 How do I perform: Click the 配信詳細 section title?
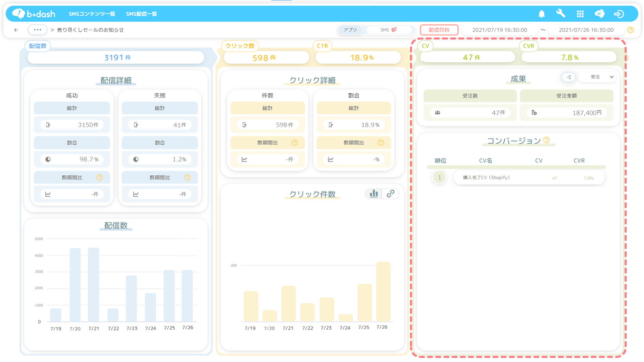116,80
